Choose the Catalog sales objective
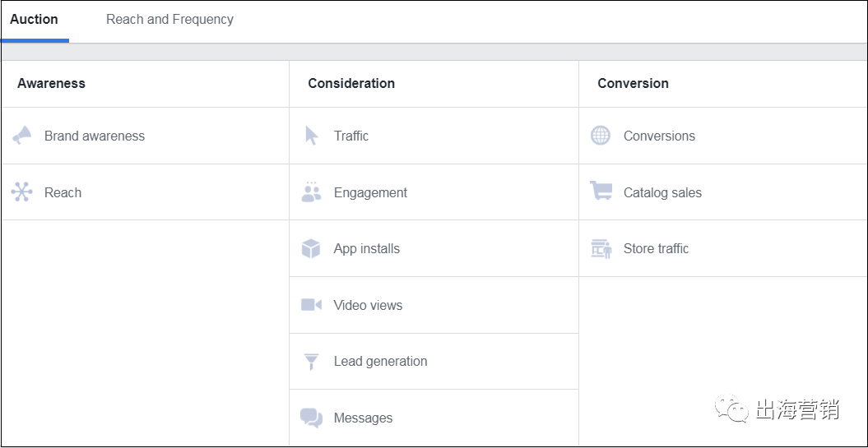This screenshot has width=868, height=448. tap(662, 192)
